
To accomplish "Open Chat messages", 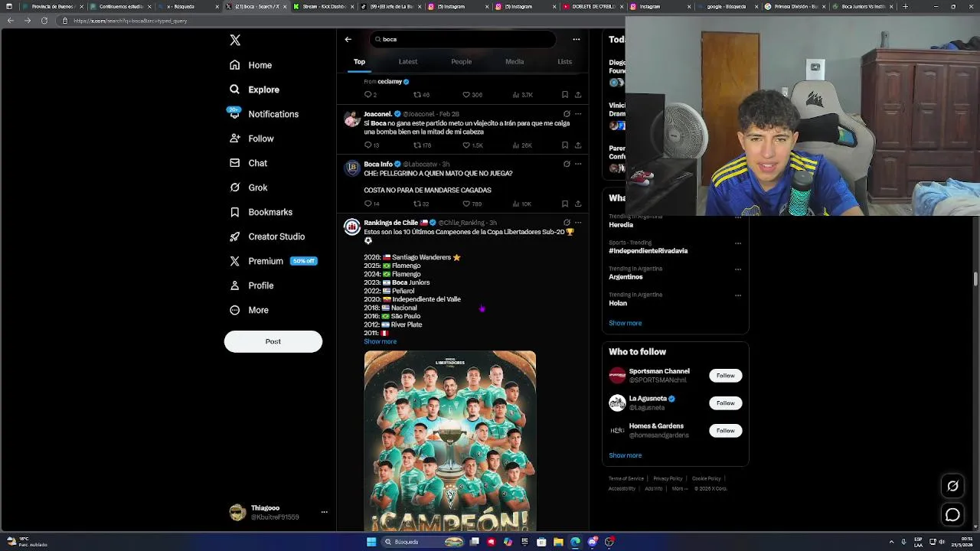I will coord(249,163).
